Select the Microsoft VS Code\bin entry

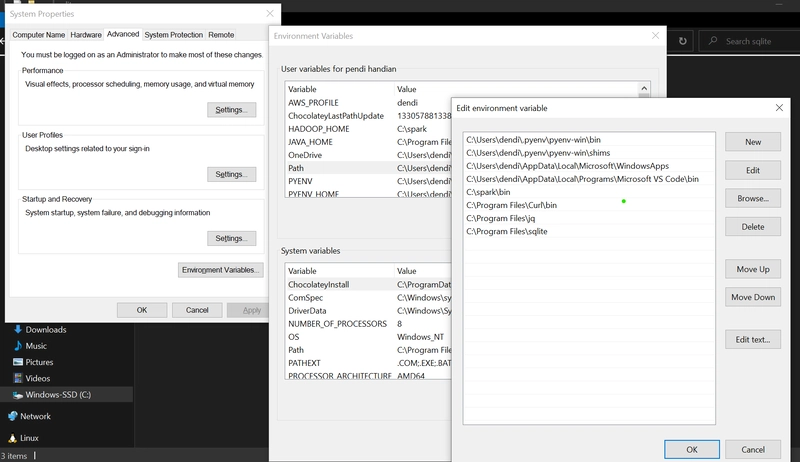point(589,179)
